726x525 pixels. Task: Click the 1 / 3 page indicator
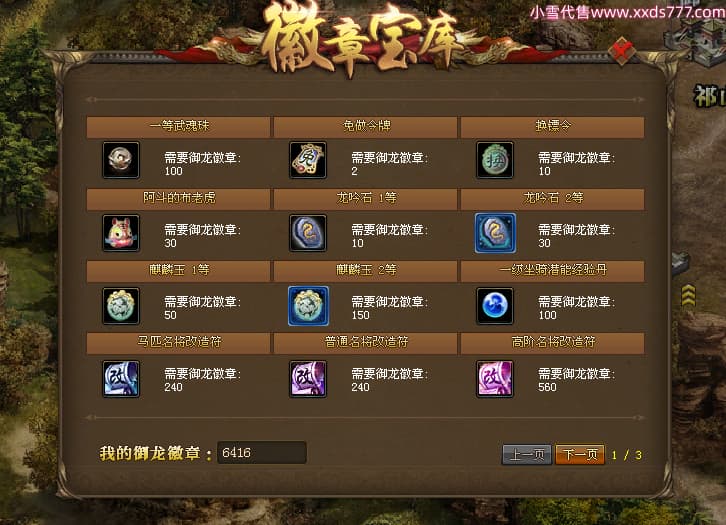click(x=626, y=455)
